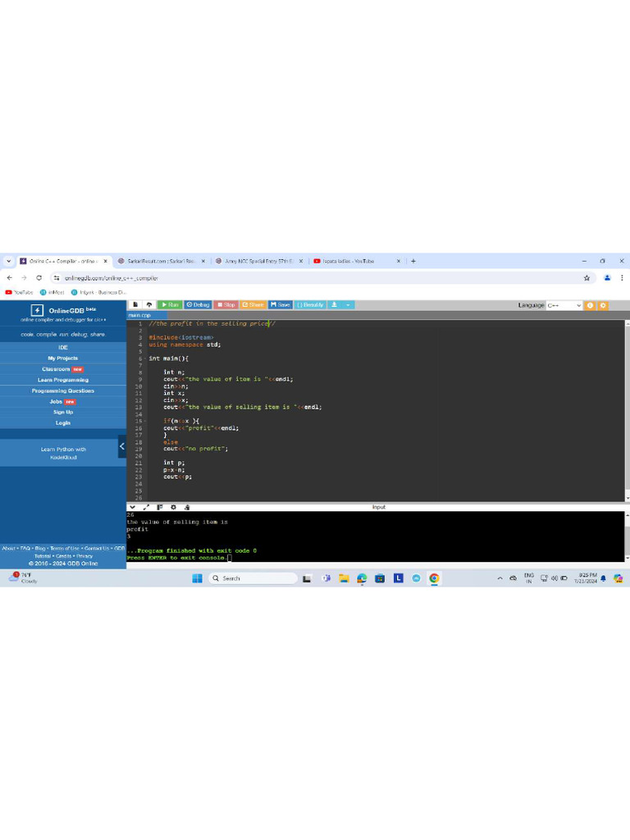Click the 'cout<<p;' line in the editor
The width and height of the screenshot is (630, 840).
(177, 477)
